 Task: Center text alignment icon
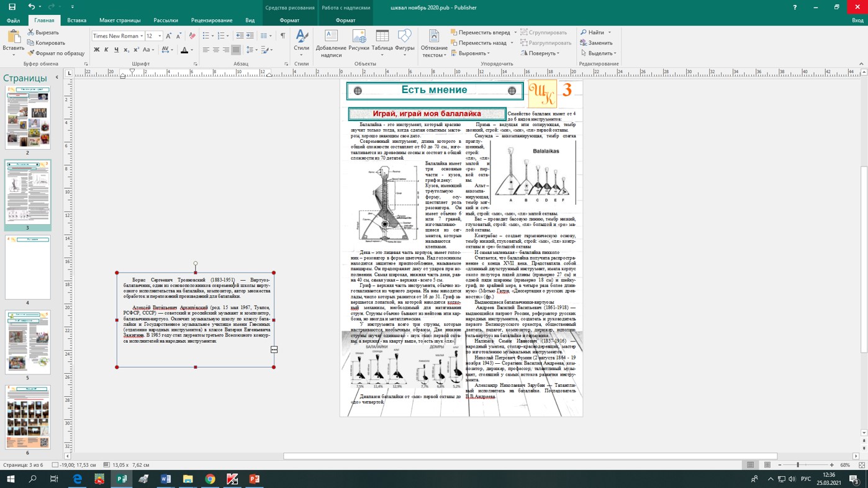point(216,50)
